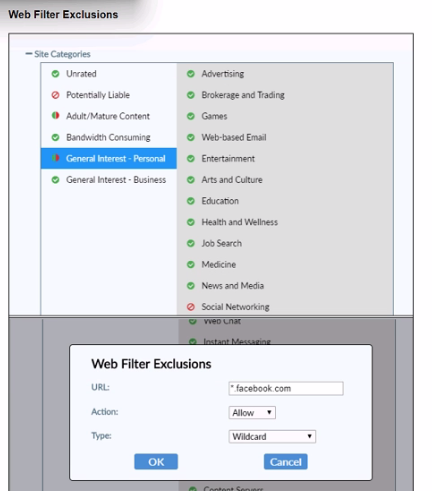Click the green allow icon beside Unrated
Image resolution: width=432 pixels, height=491 pixels.
point(55,74)
